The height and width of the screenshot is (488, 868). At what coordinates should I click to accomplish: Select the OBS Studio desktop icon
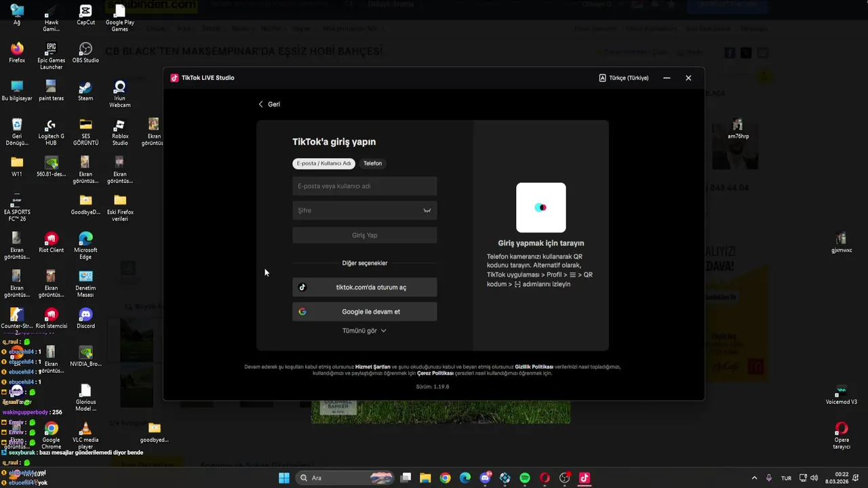(x=85, y=53)
